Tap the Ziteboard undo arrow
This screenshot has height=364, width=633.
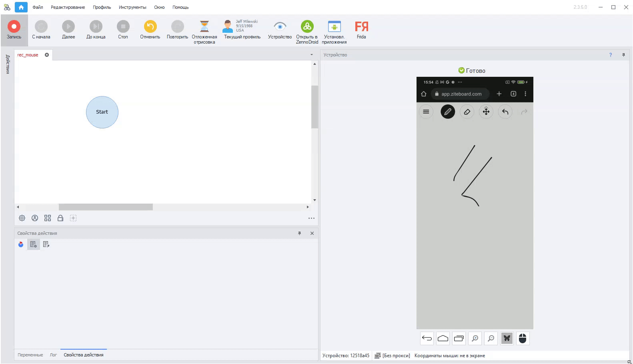pos(505,112)
